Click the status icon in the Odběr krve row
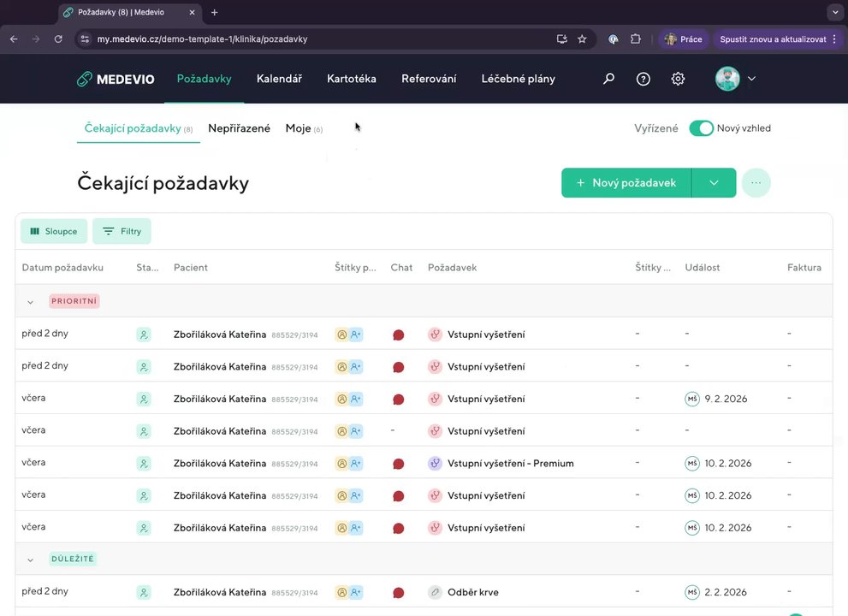 (x=144, y=592)
